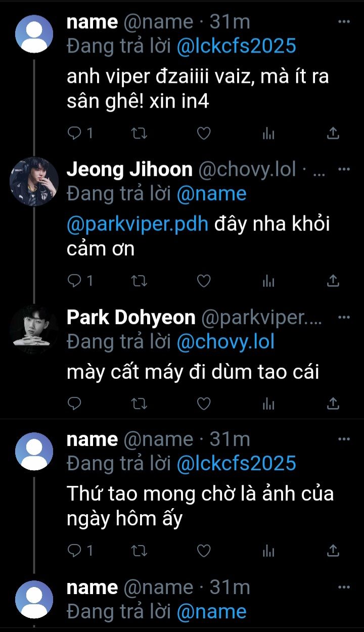Share the "anh viper" tweet
Screen dimensions: 364x632
(x=333, y=133)
